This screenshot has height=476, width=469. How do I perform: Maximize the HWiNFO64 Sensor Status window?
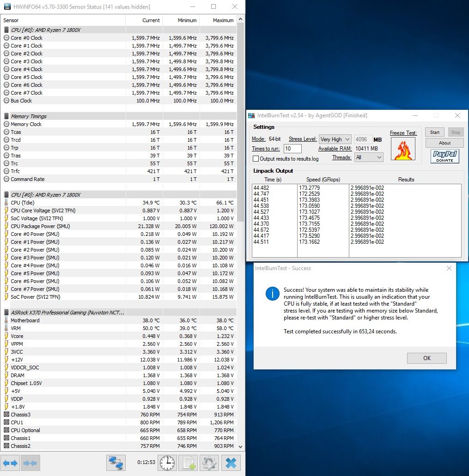[x=213, y=6]
